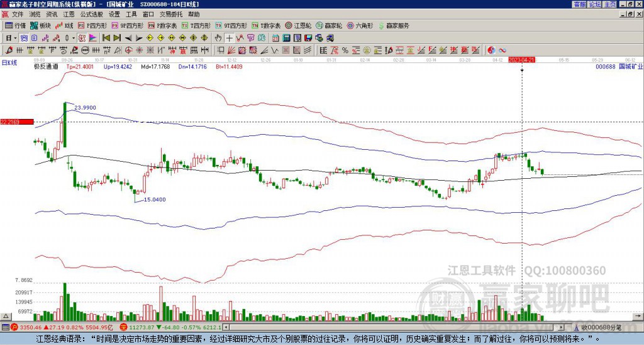Toggle the 权 rights-adjustment icon
The width and height of the screenshot is (644, 345).
(82, 38)
